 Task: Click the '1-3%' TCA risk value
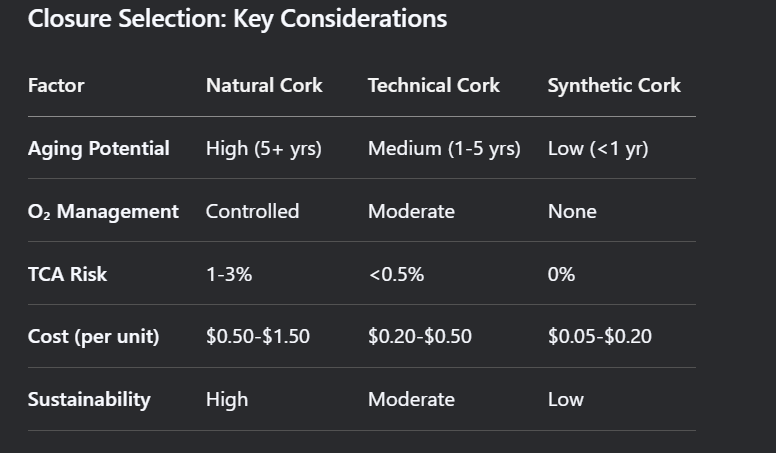[229, 274]
